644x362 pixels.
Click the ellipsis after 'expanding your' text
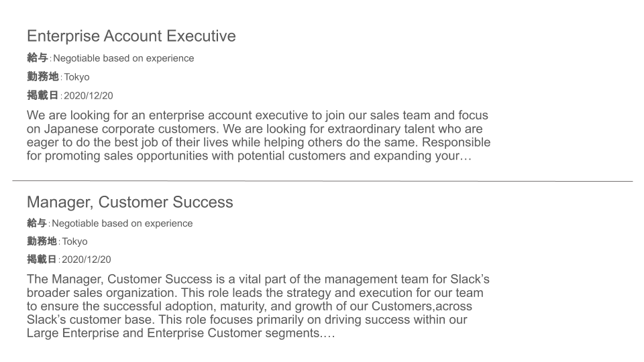(466, 156)
